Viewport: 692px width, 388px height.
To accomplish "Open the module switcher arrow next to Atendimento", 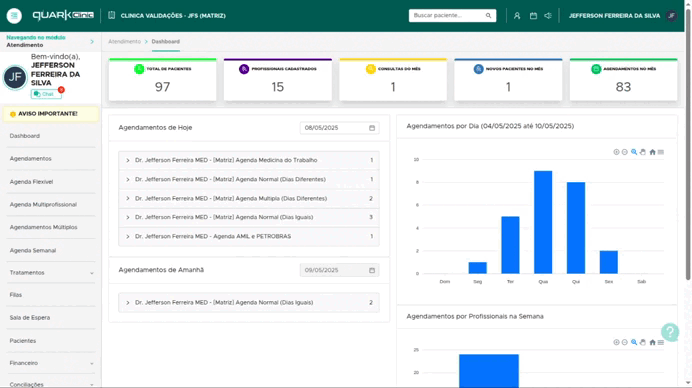I will tap(92, 41).
